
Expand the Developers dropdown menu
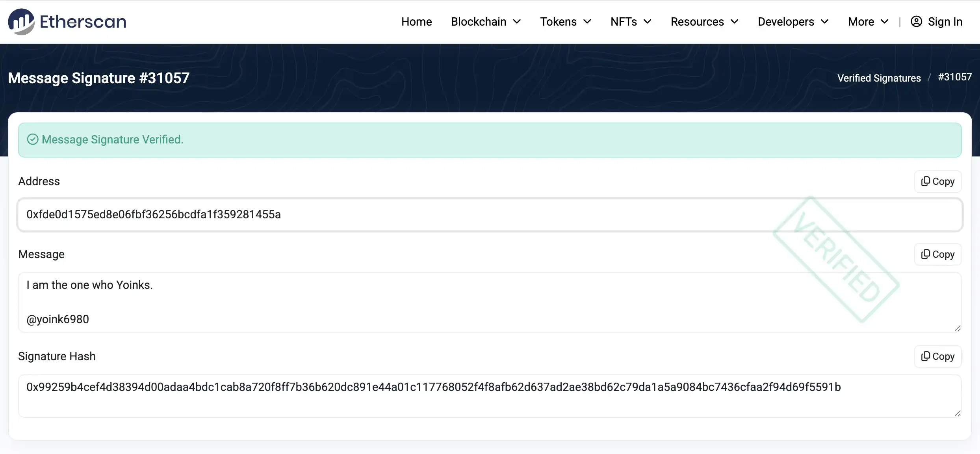coord(793,22)
